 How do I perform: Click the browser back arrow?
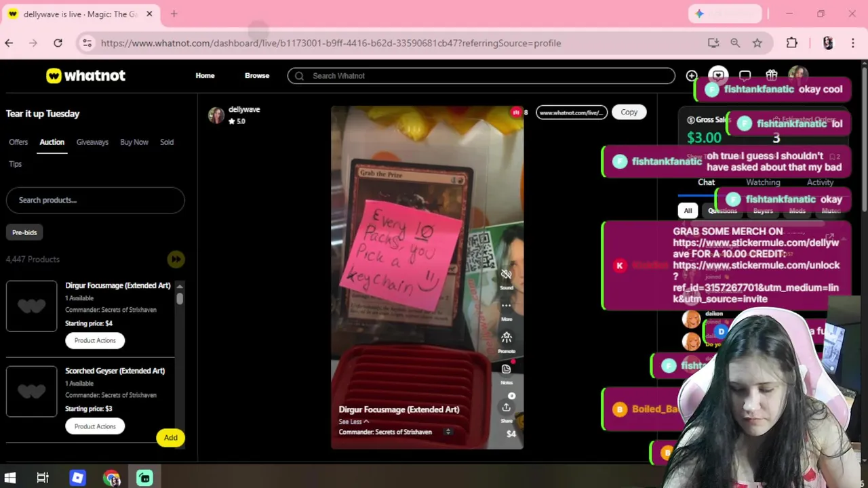(x=9, y=43)
